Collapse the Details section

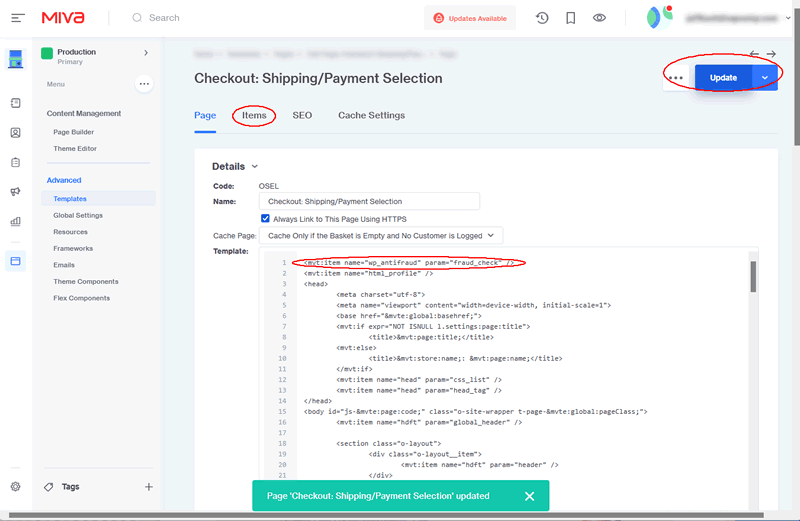[255, 167]
